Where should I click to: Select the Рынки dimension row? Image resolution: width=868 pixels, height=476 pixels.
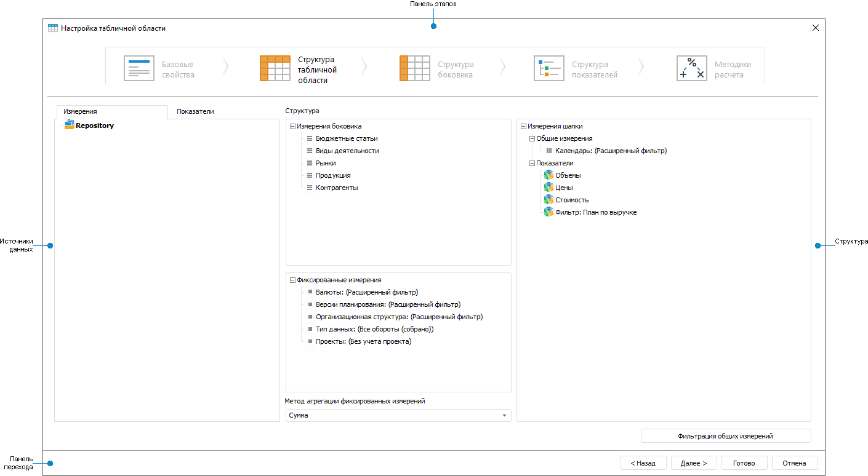[326, 163]
